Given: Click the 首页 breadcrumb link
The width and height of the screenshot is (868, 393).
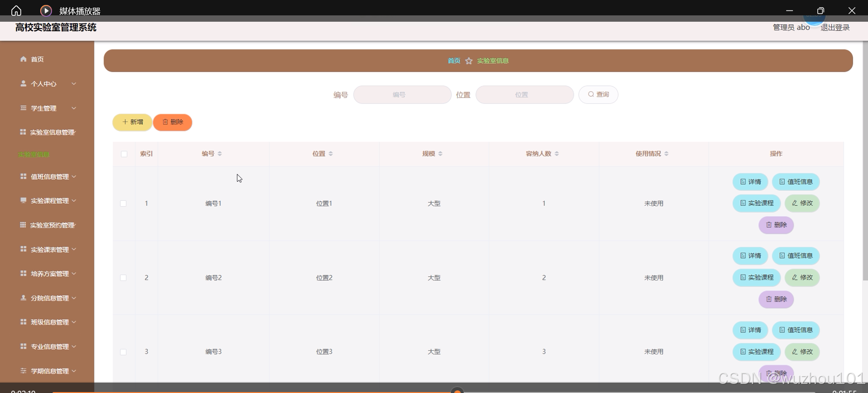Looking at the screenshot, I should pyautogui.click(x=454, y=61).
